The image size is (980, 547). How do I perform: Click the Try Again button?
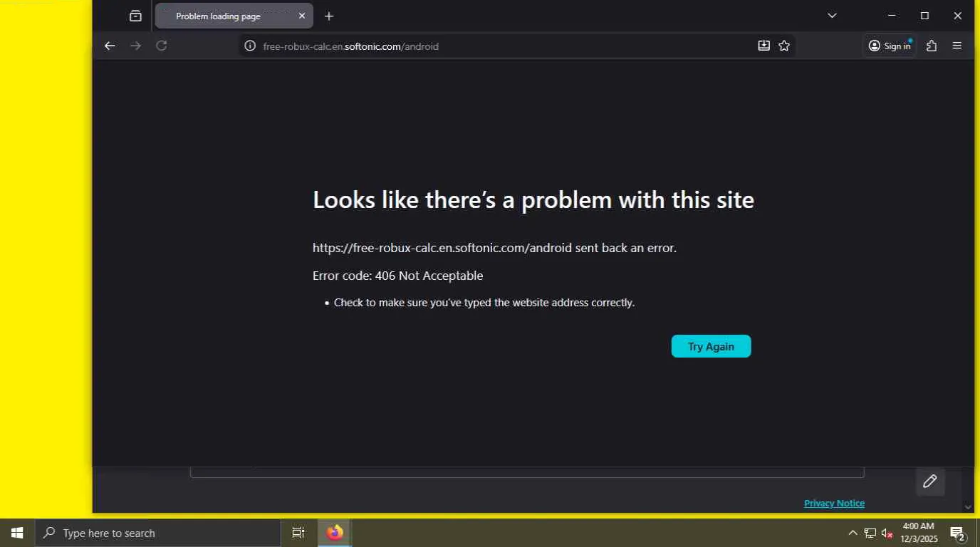point(711,346)
